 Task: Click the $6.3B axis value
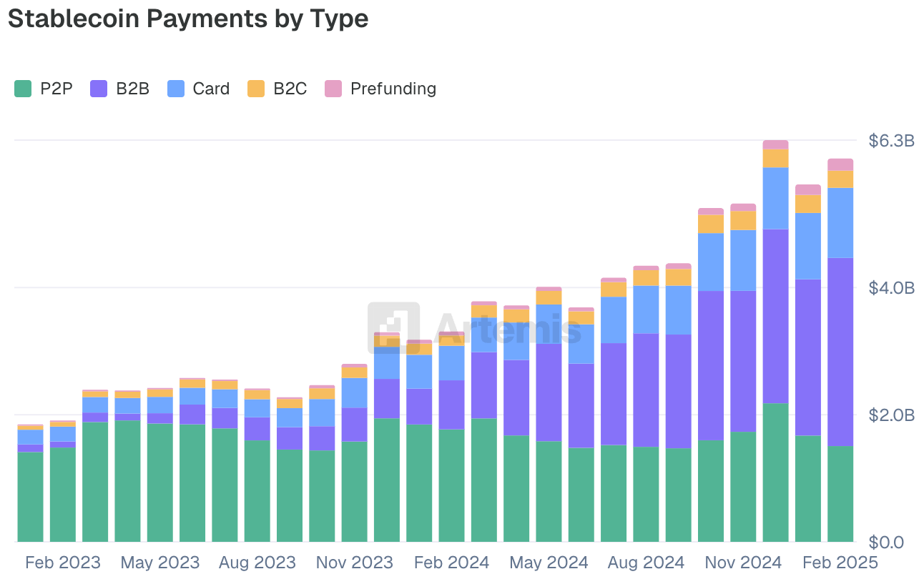[889, 141]
